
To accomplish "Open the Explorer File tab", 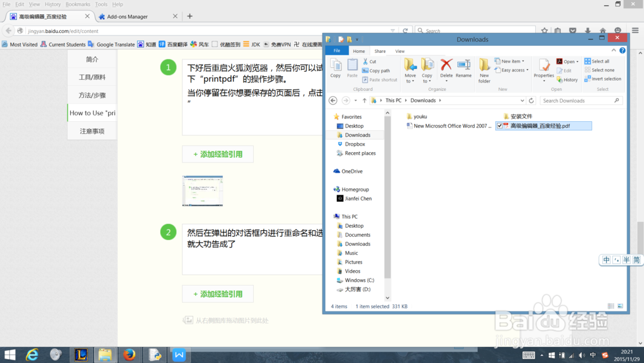I will [337, 50].
